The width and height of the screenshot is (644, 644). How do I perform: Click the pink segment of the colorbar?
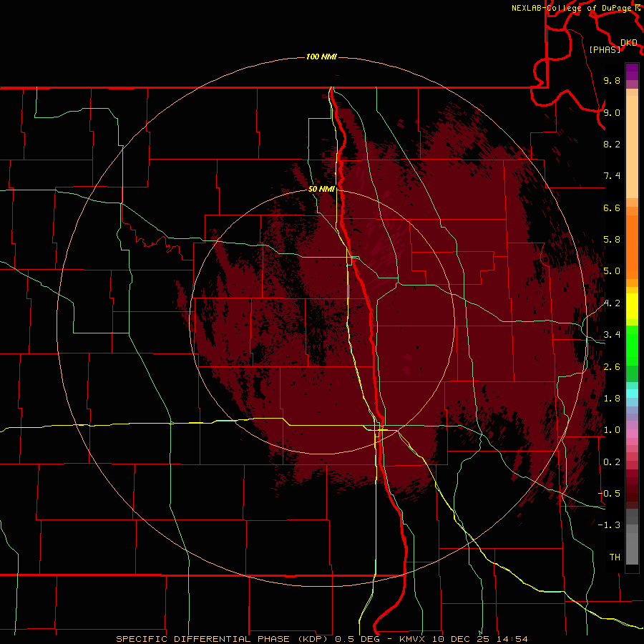pyautogui.click(x=632, y=434)
